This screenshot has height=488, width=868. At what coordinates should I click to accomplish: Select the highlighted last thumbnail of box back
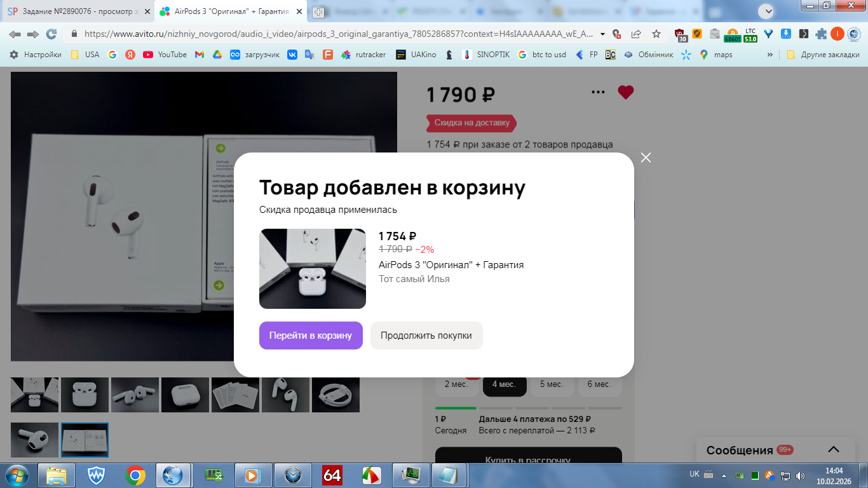pos(85,440)
